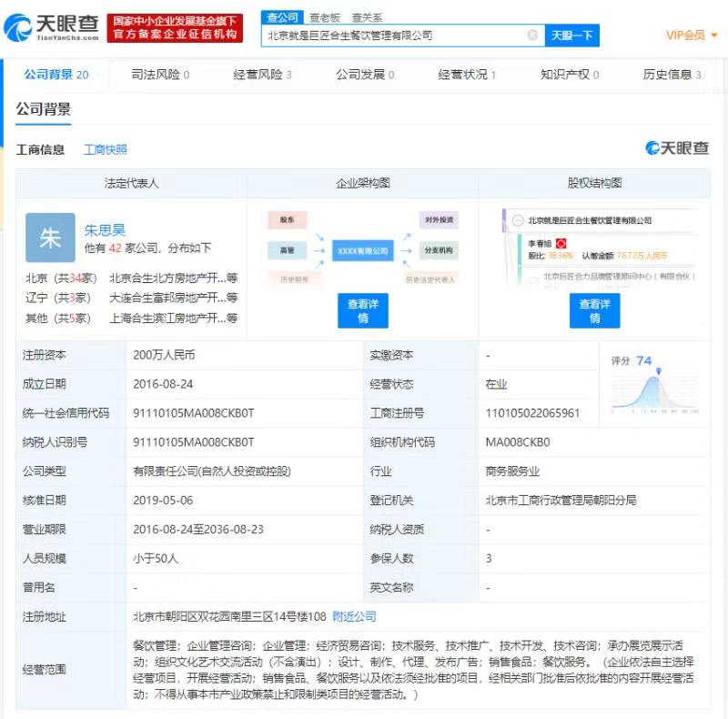Open the 司法风险 section tab
Viewport: 728px width, 719px height.
160,75
